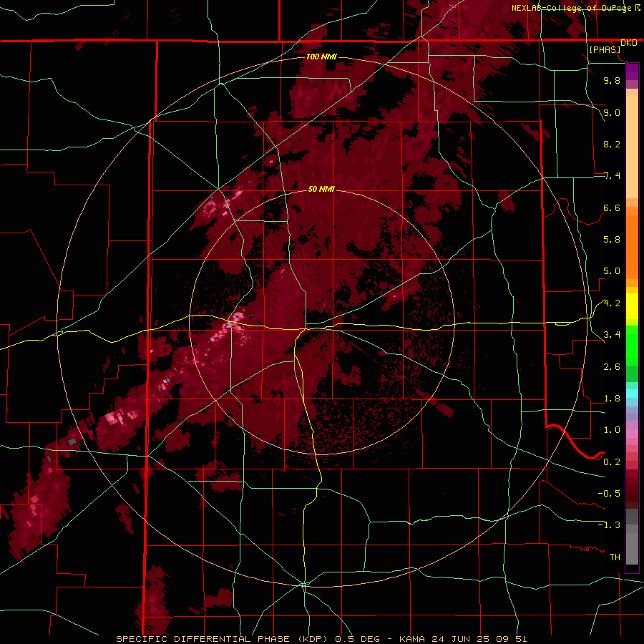Viewport: 644px width, 644px height.
Task: Click the 2.6 scale value
Action: pos(612,367)
